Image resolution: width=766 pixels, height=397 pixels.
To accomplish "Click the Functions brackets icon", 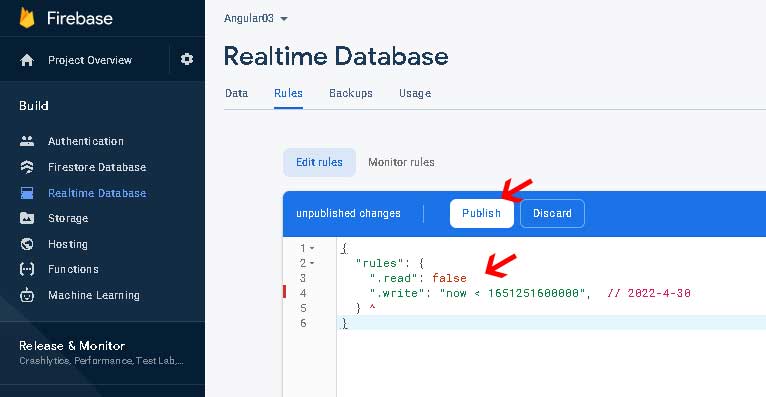I will [x=27, y=269].
